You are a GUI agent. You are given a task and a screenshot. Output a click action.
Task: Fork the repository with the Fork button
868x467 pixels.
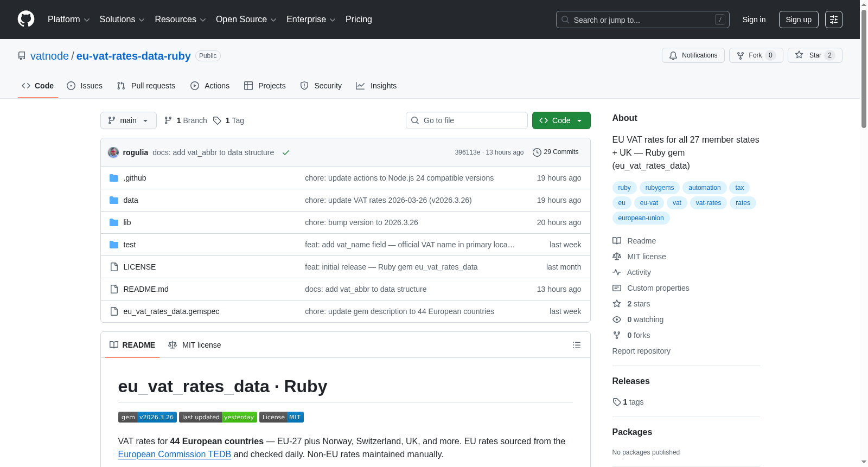tap(756, 55)
